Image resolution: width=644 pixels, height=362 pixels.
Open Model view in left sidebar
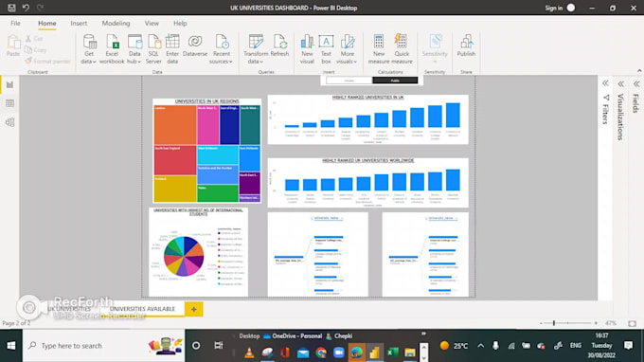coord(9,122)
